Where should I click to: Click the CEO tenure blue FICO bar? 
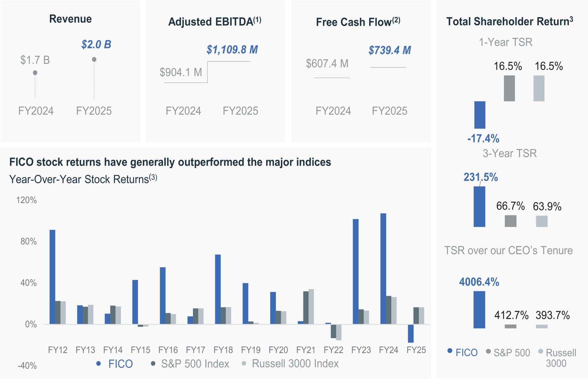pos(479,309)
